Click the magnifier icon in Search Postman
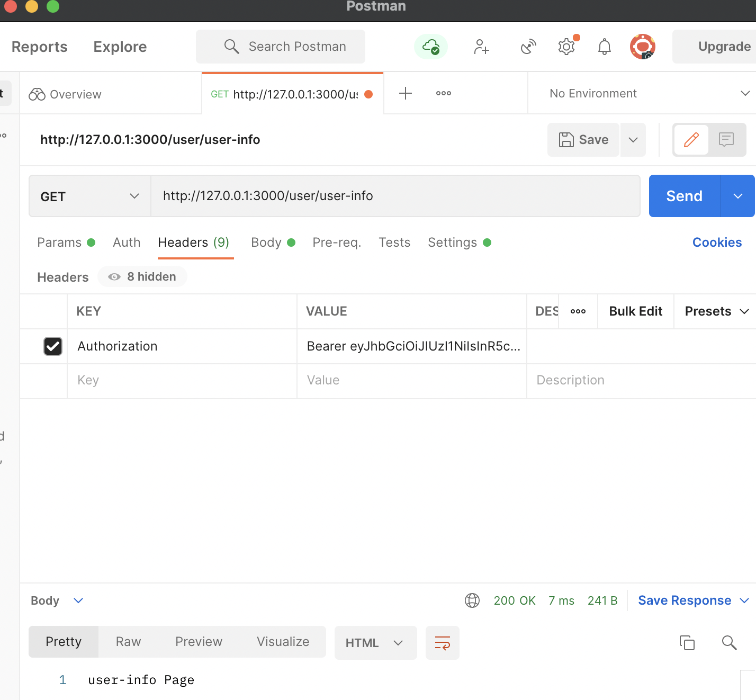Viewport: 756px width, 700px height. pos(231,47)
